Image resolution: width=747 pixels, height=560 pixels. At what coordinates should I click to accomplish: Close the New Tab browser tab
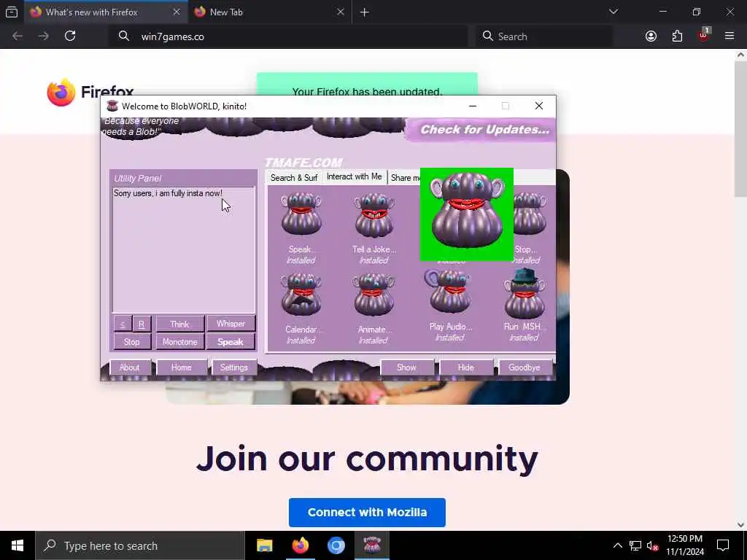point(340,12)
